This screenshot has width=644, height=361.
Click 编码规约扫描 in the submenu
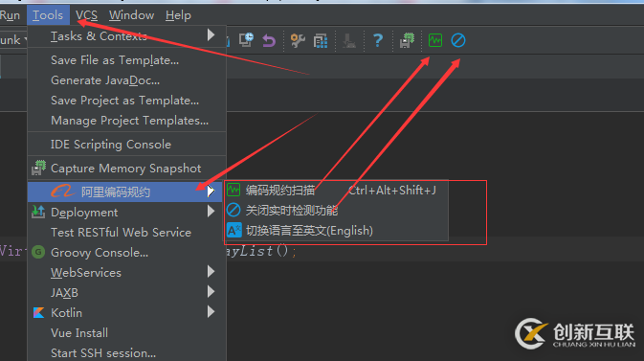point(280,190)
